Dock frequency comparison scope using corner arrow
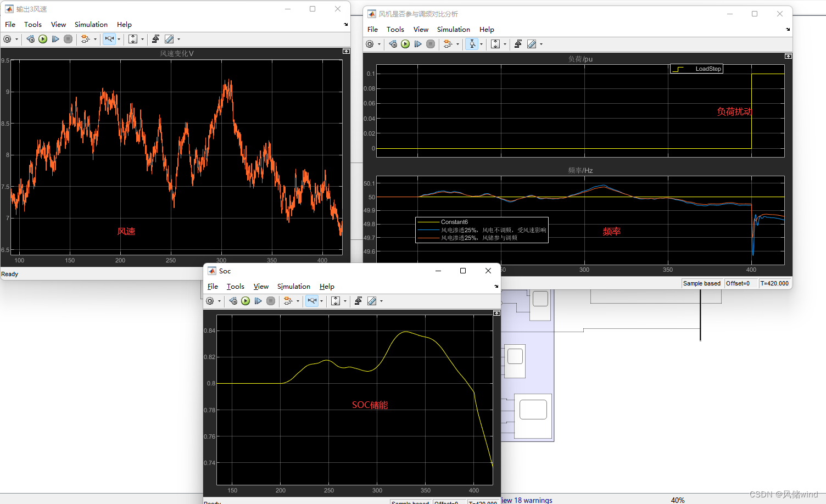 788,30
